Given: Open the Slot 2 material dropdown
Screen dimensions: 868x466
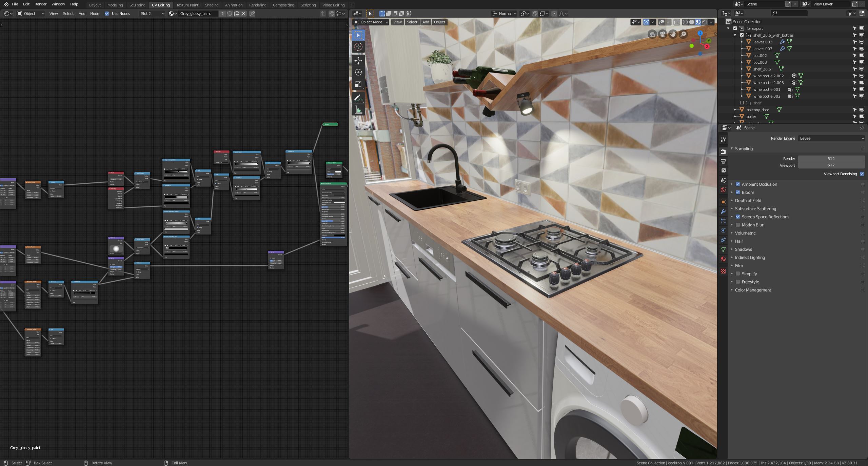Looking at the screenshot, I should [152, 14].
